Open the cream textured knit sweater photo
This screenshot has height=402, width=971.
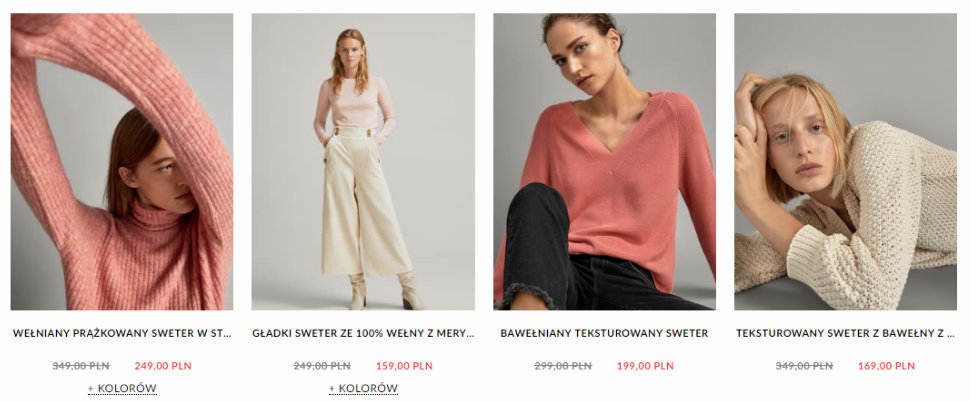(845, 162)
